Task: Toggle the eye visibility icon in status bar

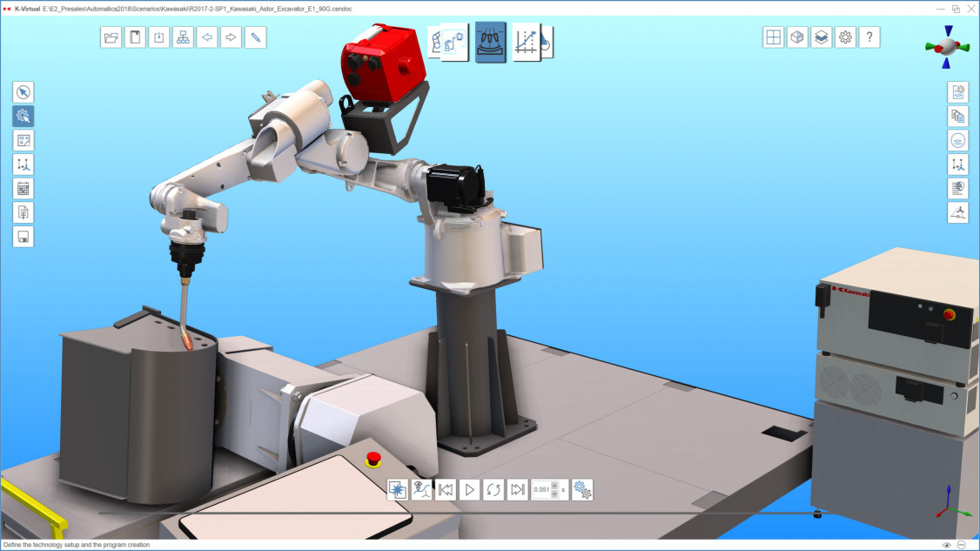Action: [947, 545]
